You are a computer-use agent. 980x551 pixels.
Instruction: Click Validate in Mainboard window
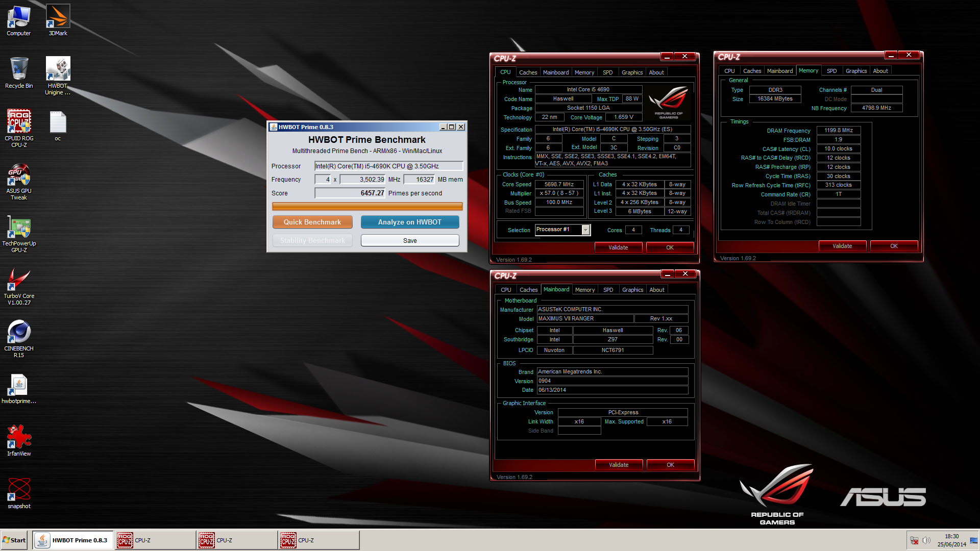(x=619, y=465)
